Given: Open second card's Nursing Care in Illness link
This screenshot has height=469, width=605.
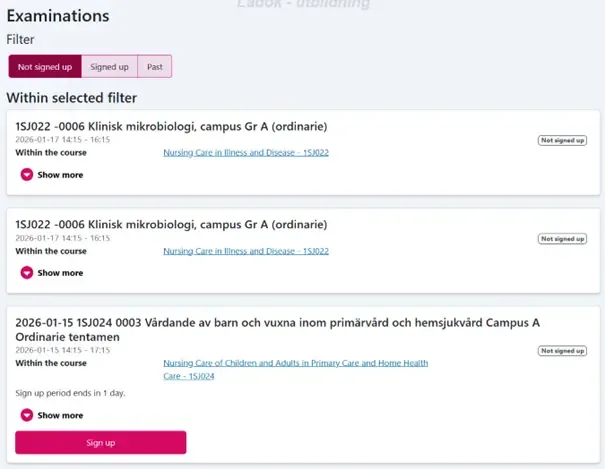Looking at the screenshot, I should click(x=246, y=251).
